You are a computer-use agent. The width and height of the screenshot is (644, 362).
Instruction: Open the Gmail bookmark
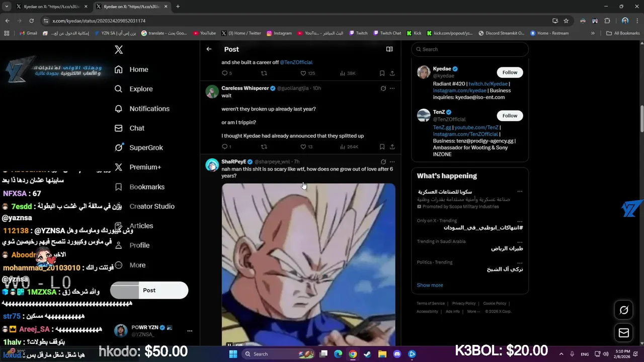28,33
